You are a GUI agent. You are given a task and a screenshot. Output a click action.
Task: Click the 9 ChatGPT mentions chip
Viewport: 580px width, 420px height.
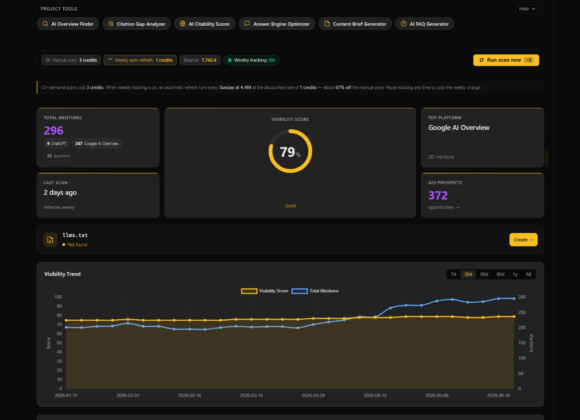pos(57,144)
